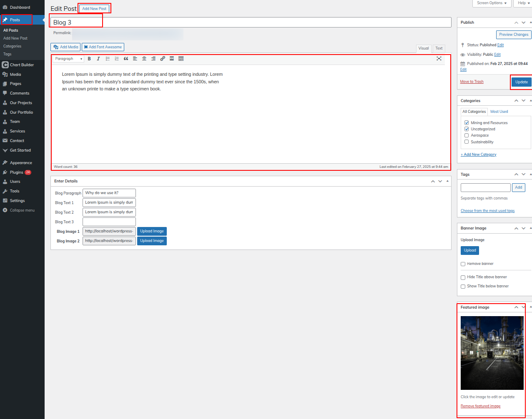Apply blockquote formatting
Viewport: 532px width, 419px height.
pos(126,59)
